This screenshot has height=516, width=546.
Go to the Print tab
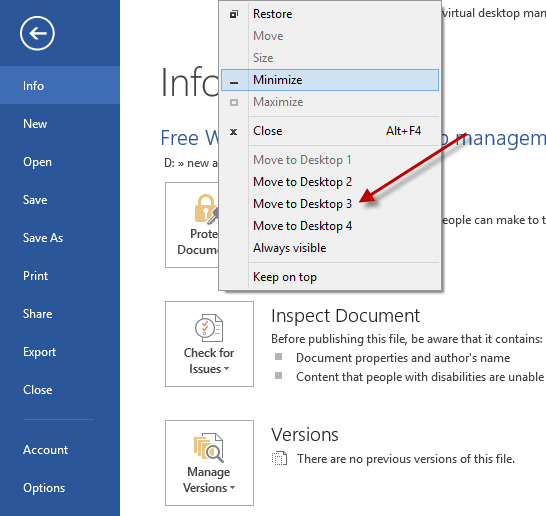click(x=35, y=276)
